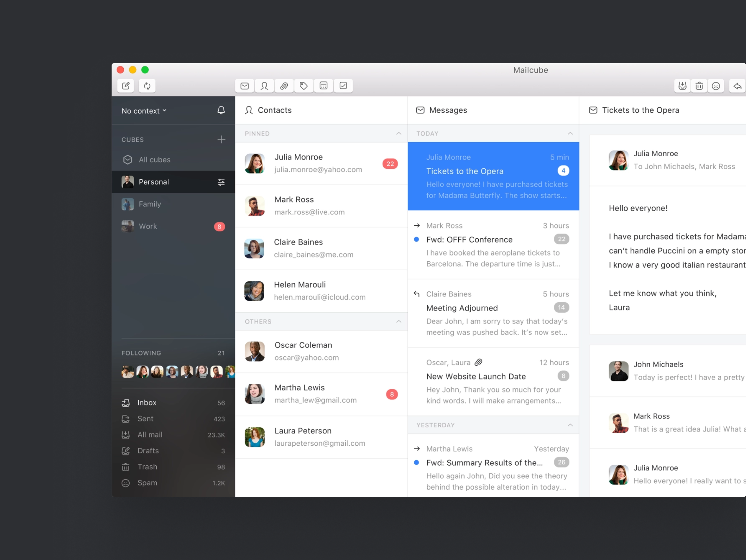Click the 22 unread badge for Julia Monroe
This screenshot has width=746, height=560.
point(390,163)
